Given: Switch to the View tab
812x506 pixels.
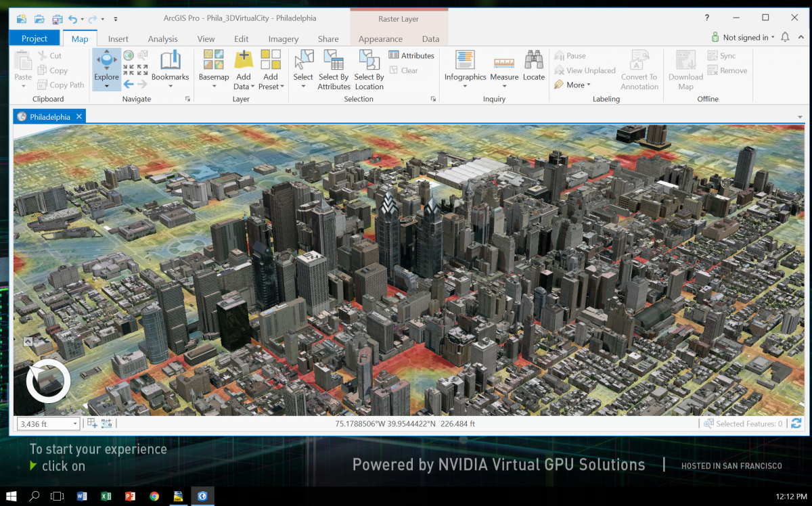Looking at the screenshot, I should (206, 39).
